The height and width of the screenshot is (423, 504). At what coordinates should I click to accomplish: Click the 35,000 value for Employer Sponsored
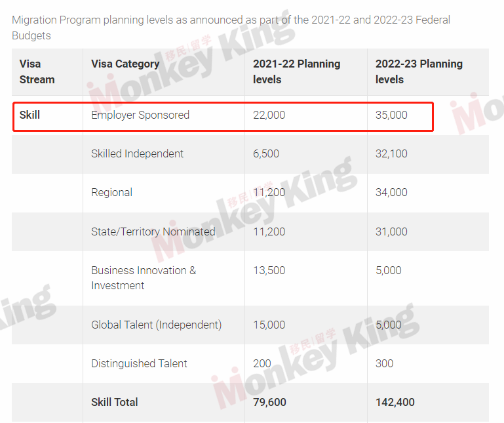[x=391, y=115]
